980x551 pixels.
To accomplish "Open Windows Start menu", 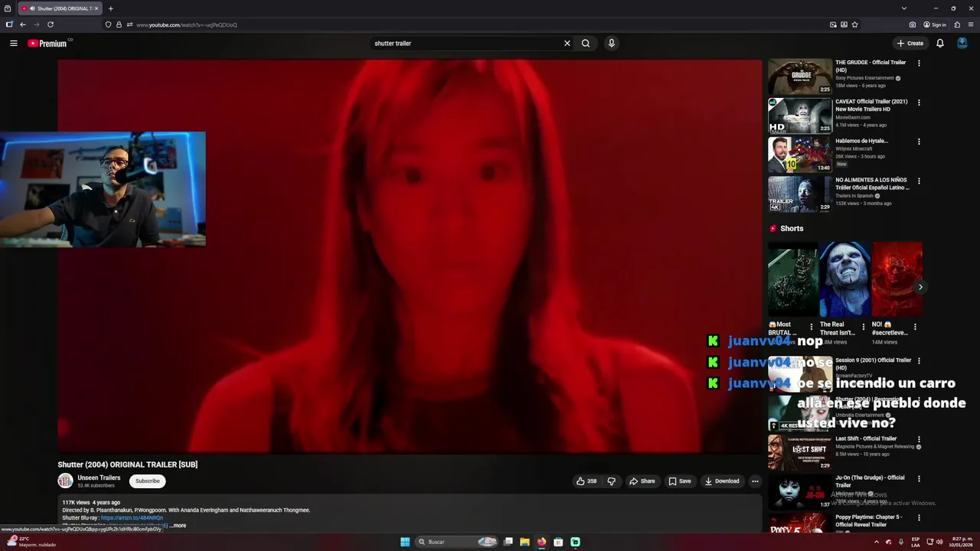I will (405, 542).
